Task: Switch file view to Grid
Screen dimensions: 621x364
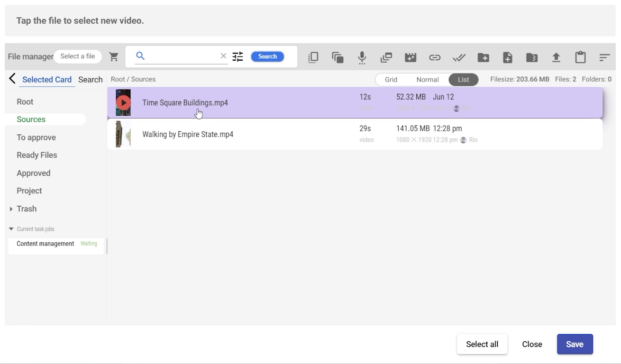Action: (391, 80)
